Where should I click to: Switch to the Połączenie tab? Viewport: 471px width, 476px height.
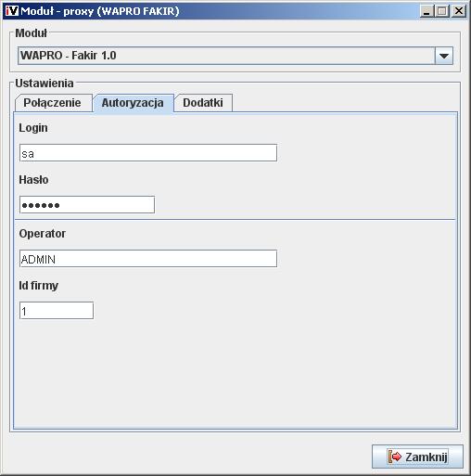53,103
